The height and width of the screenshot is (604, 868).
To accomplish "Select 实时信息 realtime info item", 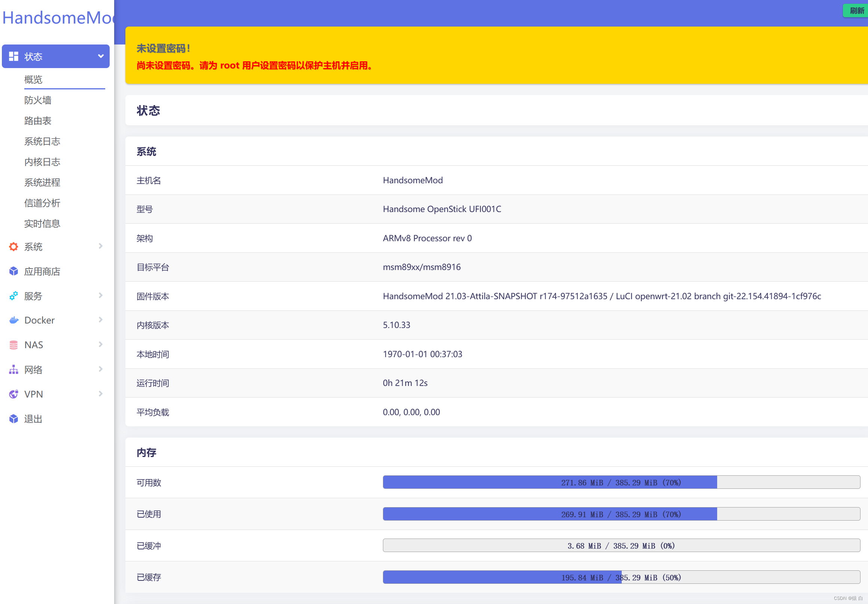I will (x=42, y=224).
